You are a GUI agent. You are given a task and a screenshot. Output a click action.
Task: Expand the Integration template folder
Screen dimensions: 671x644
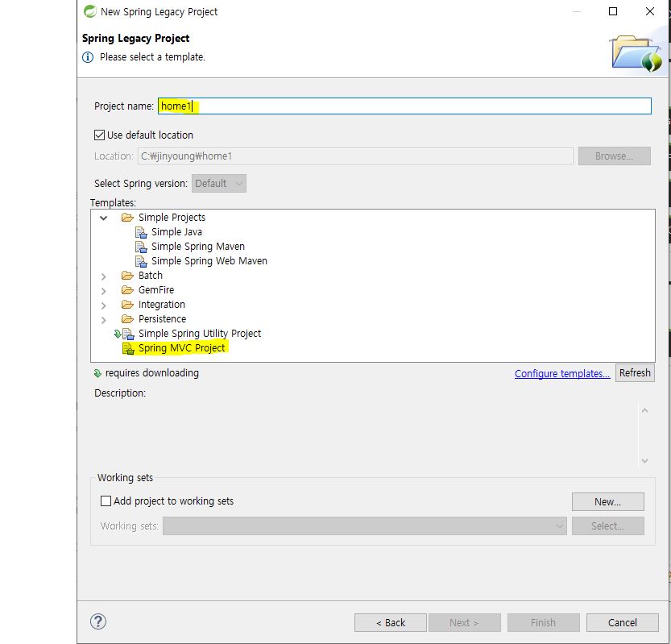(x=104, y=305)
